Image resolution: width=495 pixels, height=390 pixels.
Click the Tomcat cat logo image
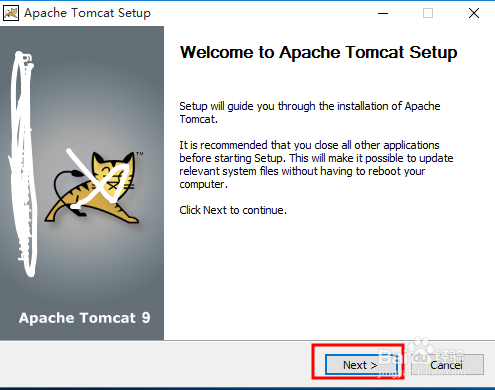coord(94,187)
